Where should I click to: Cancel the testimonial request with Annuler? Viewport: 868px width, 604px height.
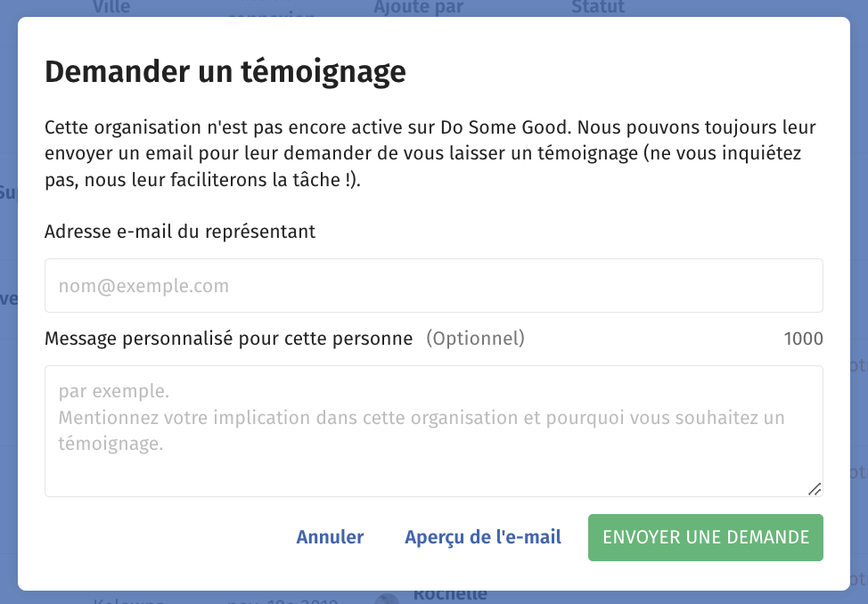coord(330,537)
